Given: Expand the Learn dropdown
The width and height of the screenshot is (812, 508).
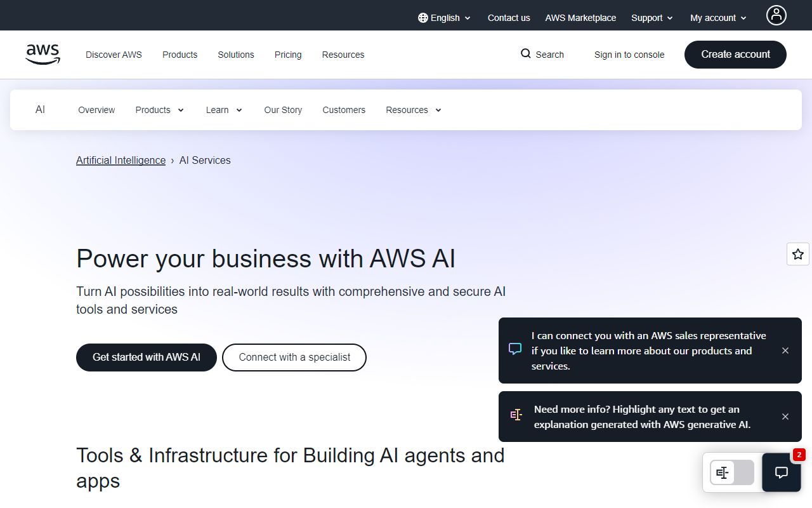Looking at the screenshot, I should (x=224, y=110).
